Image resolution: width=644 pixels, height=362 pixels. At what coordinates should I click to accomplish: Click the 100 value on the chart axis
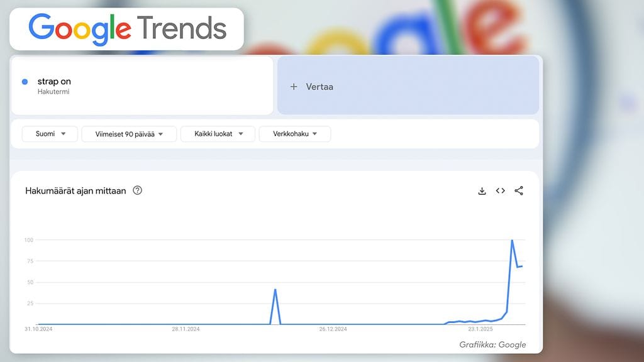click(30, 239)
